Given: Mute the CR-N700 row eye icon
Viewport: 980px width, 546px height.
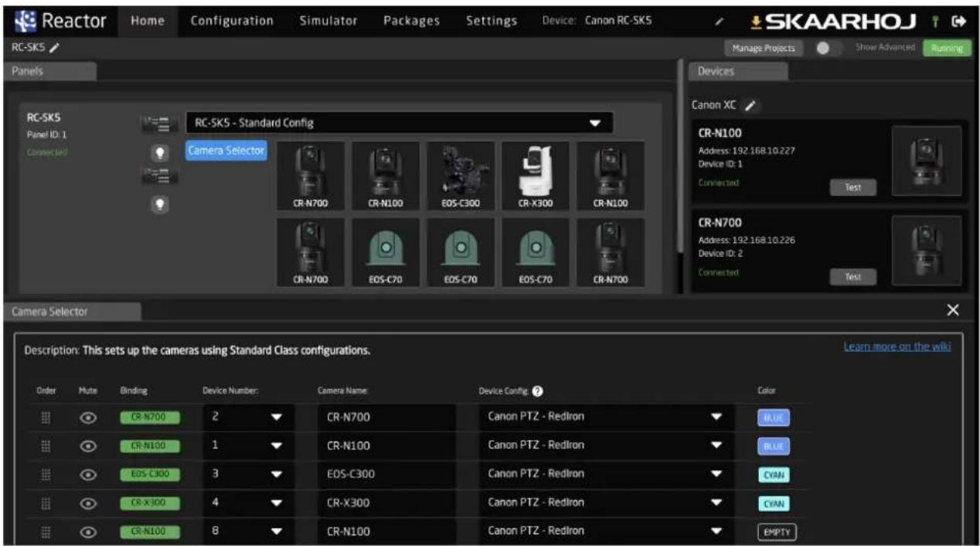Looking at the screenshot, I should pos(88,418).
